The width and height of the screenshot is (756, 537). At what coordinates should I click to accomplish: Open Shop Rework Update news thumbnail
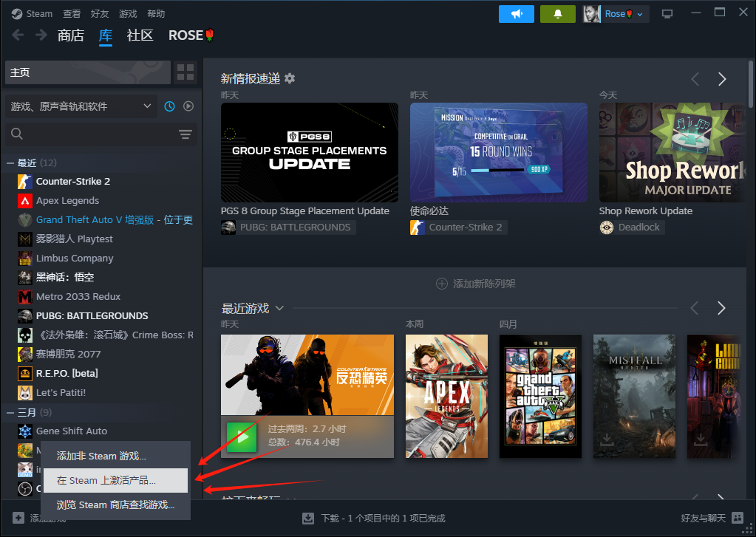pos(672,152)
